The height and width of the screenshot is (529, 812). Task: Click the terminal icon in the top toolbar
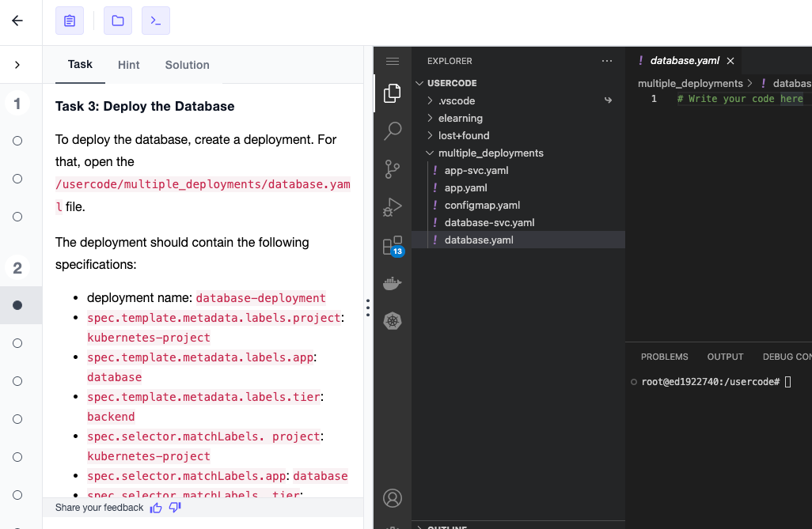tap(155, 21)
